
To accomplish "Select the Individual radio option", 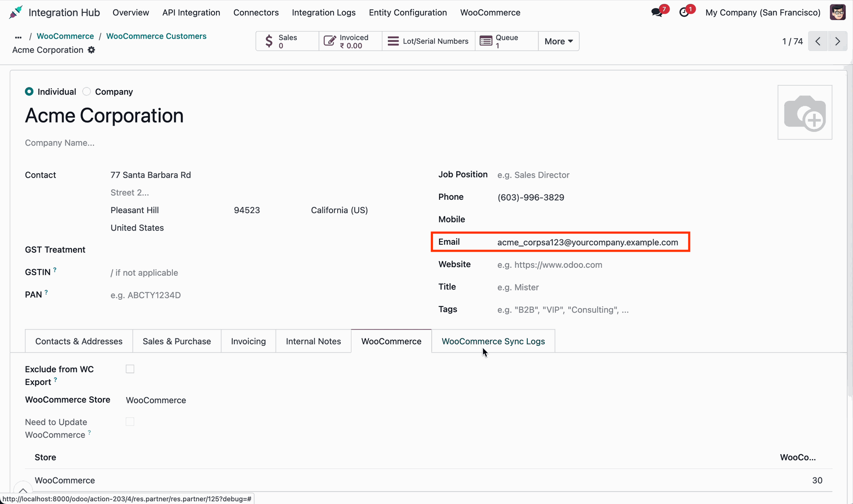I will pos(29,91).
